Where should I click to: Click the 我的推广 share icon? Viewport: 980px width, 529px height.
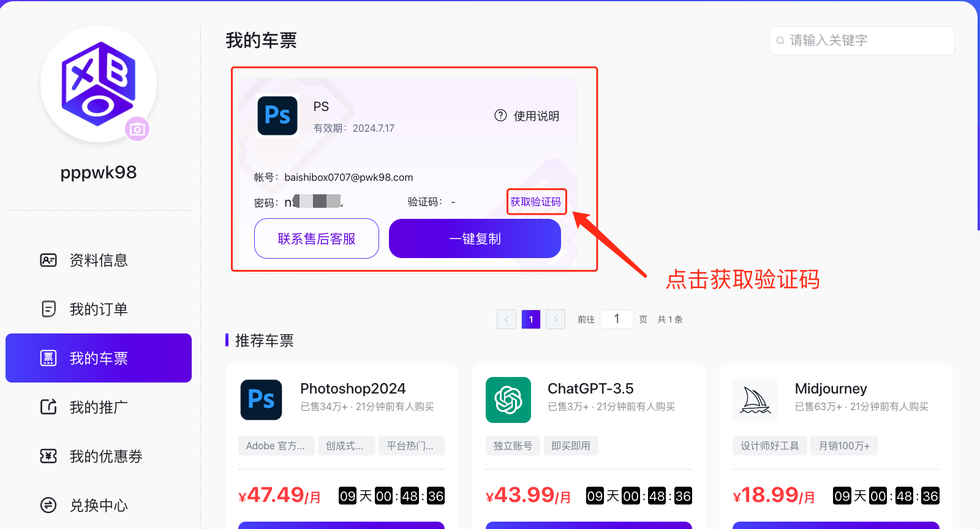coord(48,406)
